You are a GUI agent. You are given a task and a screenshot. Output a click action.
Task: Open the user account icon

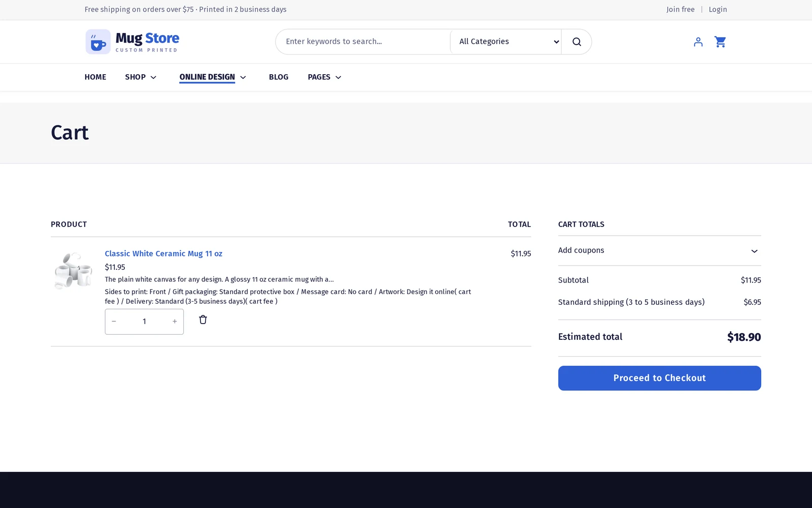[x=698, y=42]
